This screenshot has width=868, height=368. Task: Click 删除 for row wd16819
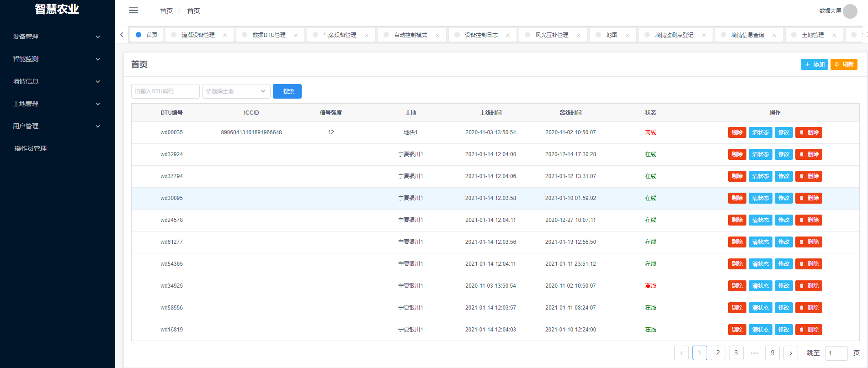[809, 330]
